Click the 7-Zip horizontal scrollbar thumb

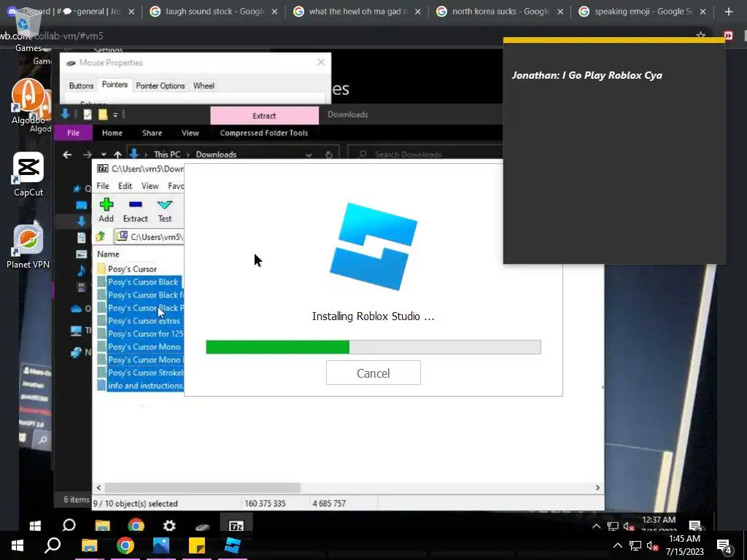203,488
